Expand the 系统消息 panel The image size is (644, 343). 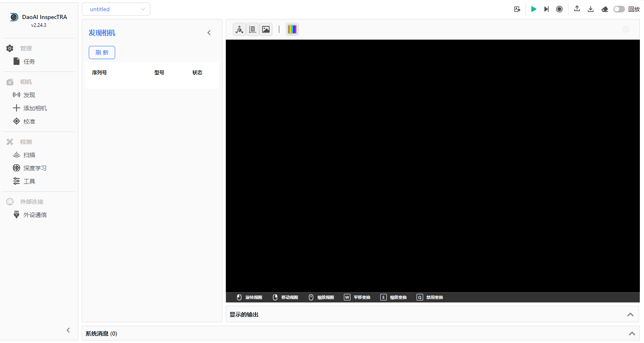tap(632, 333)
